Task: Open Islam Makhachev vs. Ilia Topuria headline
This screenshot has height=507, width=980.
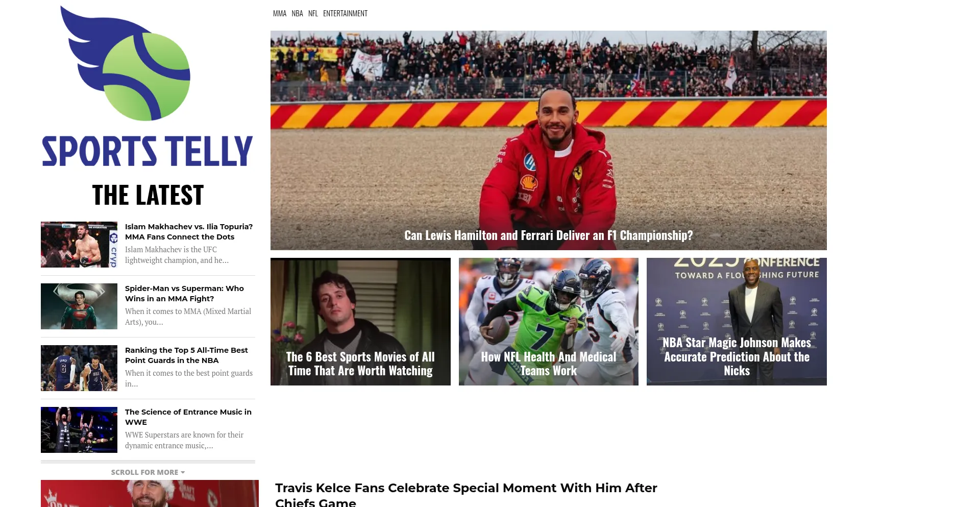Action: [189, 232]
